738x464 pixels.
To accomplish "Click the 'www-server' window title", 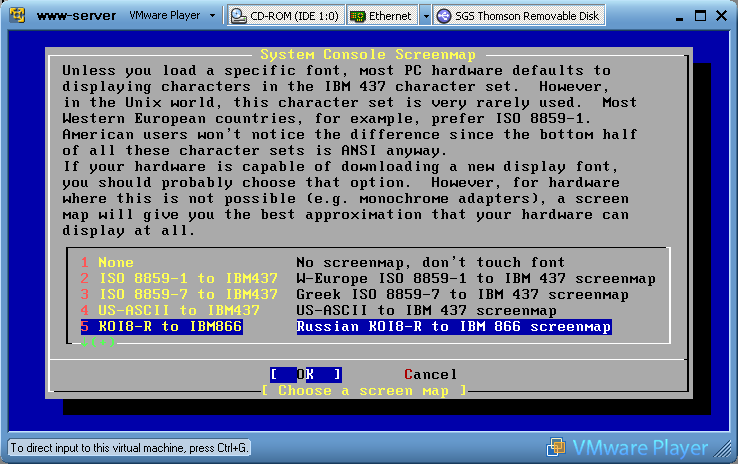I will click(76, 16).
